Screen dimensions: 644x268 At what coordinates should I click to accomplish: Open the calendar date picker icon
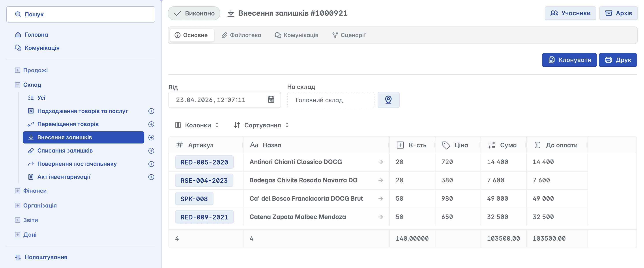point(271,100)
